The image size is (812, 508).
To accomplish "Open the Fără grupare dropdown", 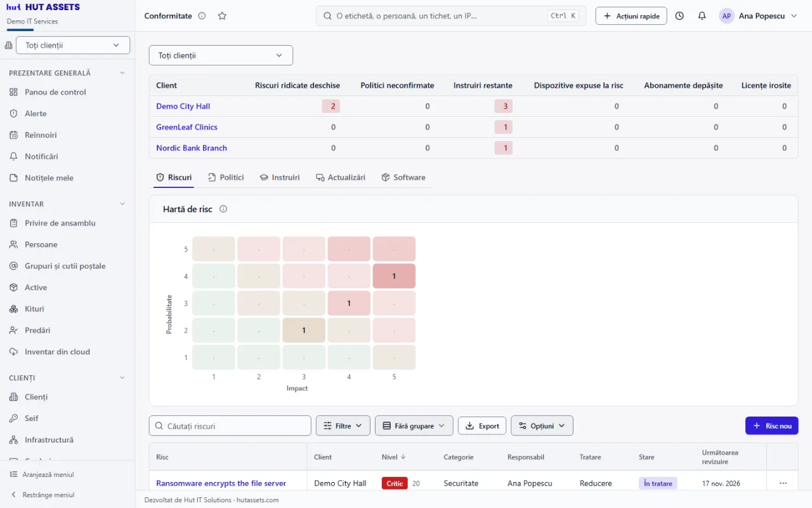I will (x=414, y=426).
